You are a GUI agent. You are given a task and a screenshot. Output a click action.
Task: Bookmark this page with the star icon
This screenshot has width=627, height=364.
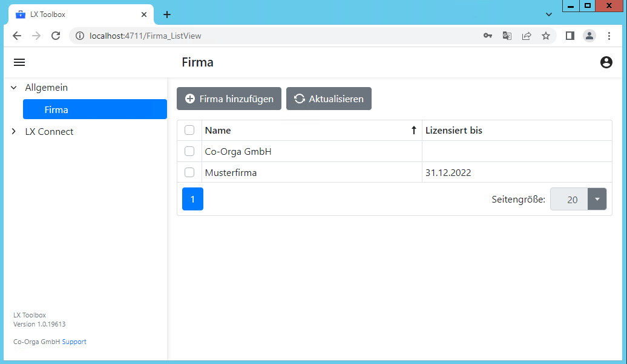(545, 36)
